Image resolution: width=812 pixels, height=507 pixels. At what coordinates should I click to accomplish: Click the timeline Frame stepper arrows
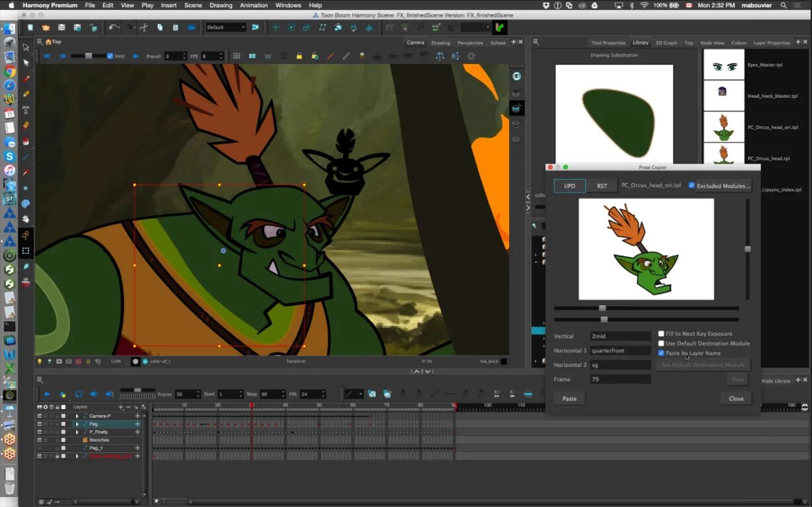point(198,394)
